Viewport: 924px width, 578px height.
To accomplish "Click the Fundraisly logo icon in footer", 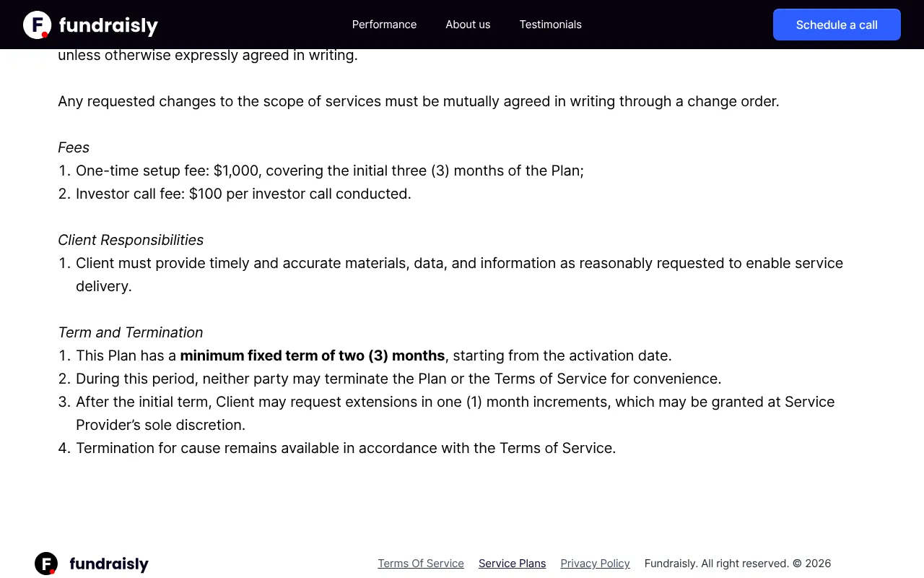I will tap(46, 564).
